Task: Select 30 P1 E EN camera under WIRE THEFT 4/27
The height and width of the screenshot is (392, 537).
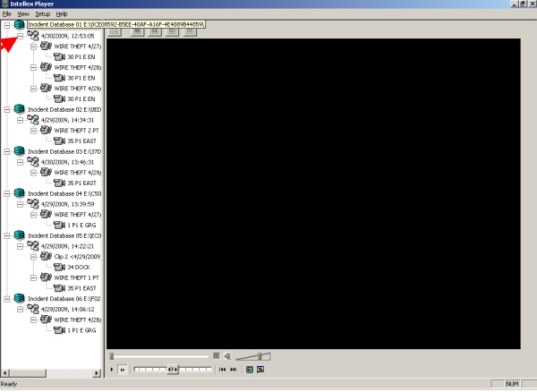Action: (x=81, y=57)
